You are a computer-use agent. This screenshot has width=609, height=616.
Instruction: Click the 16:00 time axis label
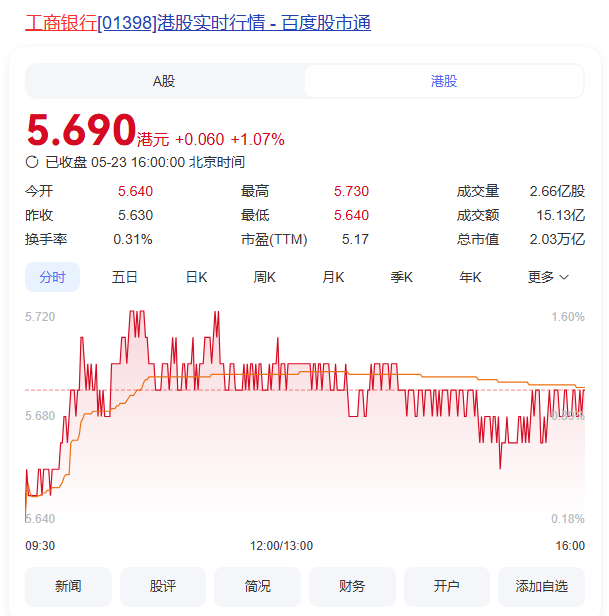click(570, 546)
